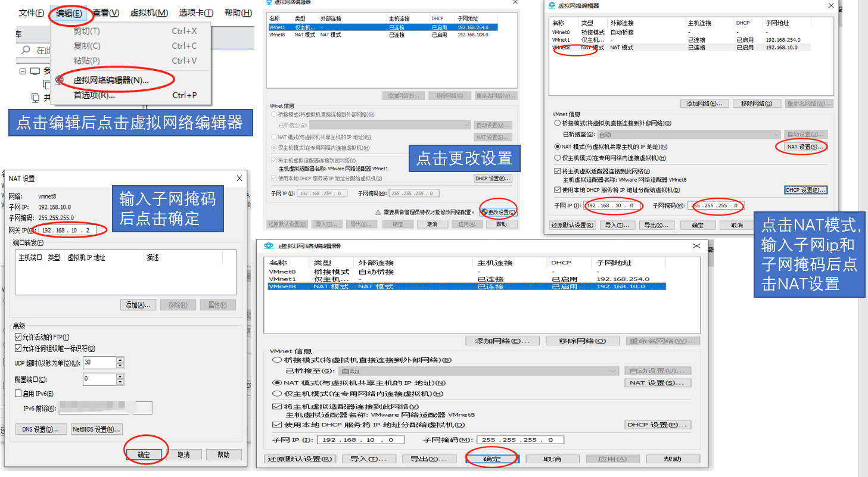Choose 首选项(R)... from the Edit menu
Screen dimensions: 868x477
pos(94,95)
